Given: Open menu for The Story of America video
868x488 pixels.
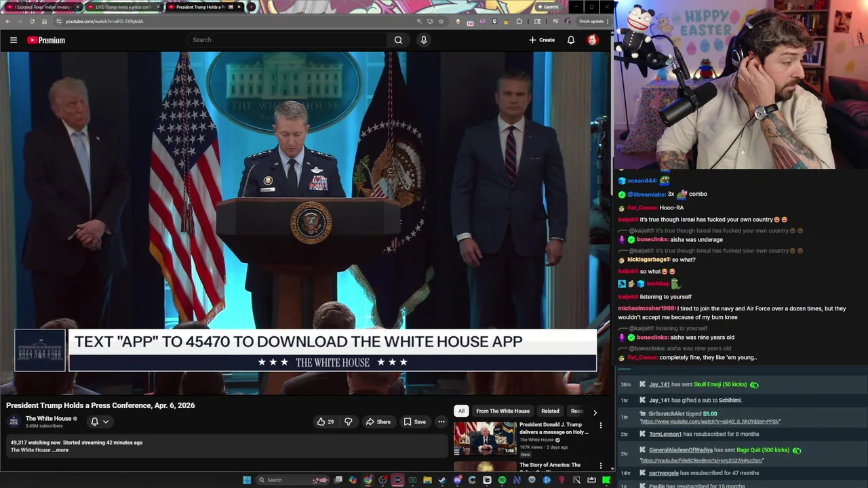Looking at the screenshot, I should tap(600, 466).
